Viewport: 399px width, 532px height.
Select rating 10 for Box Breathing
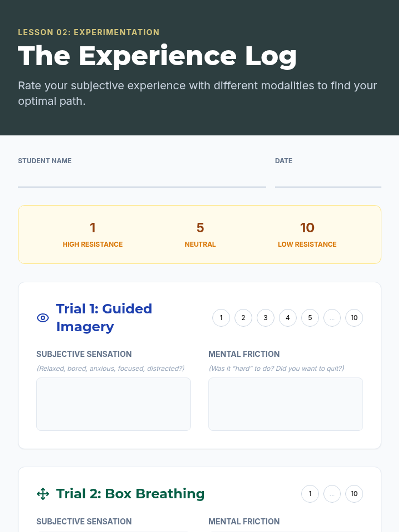tap(354, 494)
